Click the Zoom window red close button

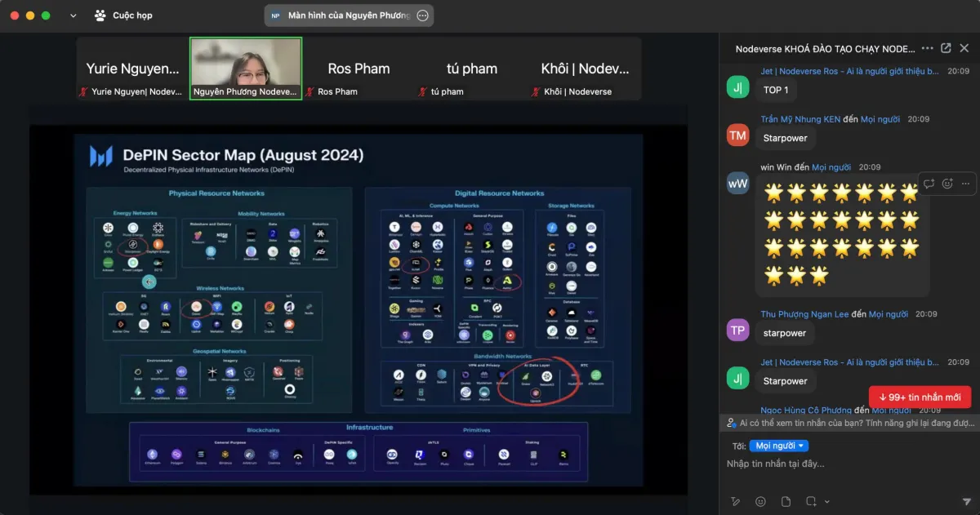click(15, 16)
